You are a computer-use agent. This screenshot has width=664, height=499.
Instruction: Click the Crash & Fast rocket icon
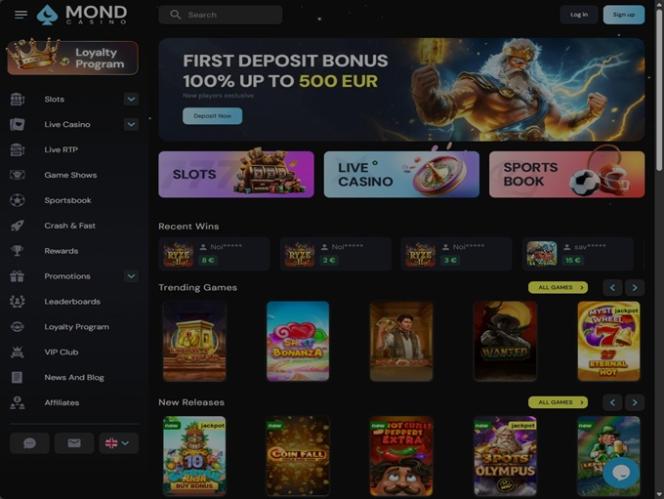click(x=17, y=225)
